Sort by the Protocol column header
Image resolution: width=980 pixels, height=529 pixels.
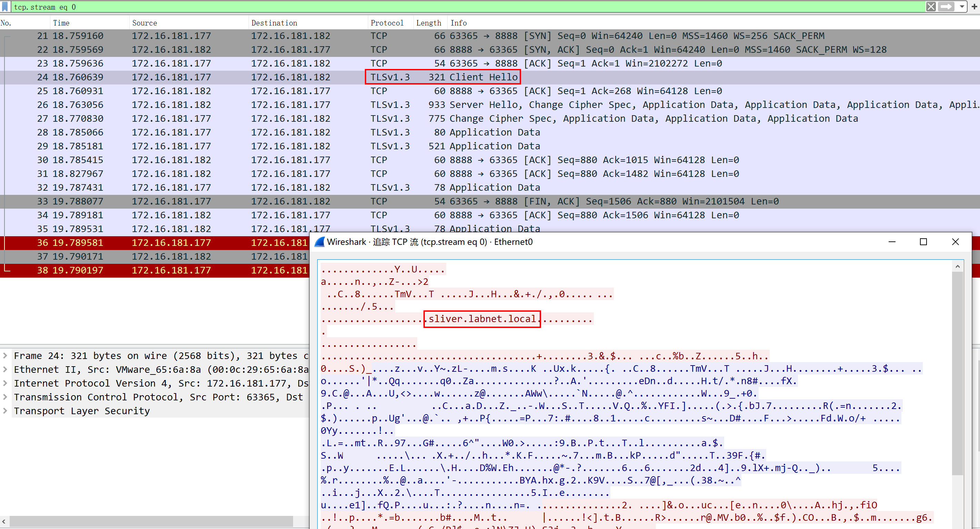pos(391,23)
